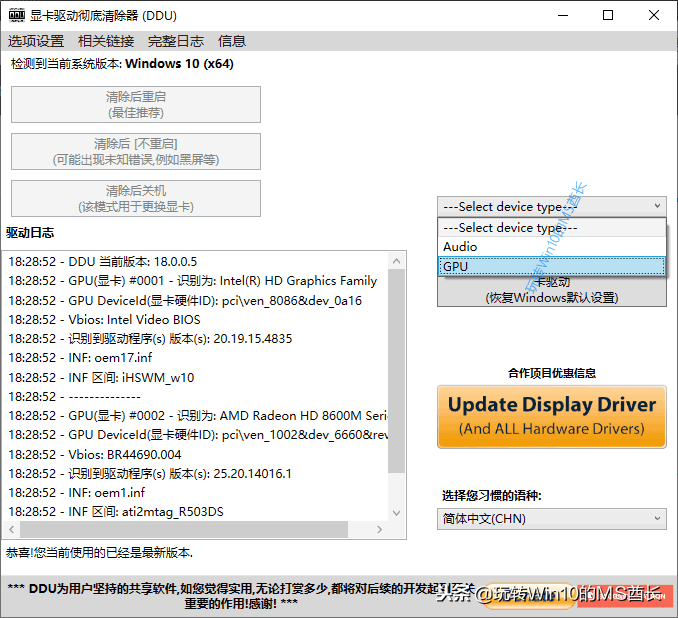Click the 驱动日志 heading label
Image resolution: width=678 pixels, height=618 pixels.
pyautogui.click(x=30, y=233)
